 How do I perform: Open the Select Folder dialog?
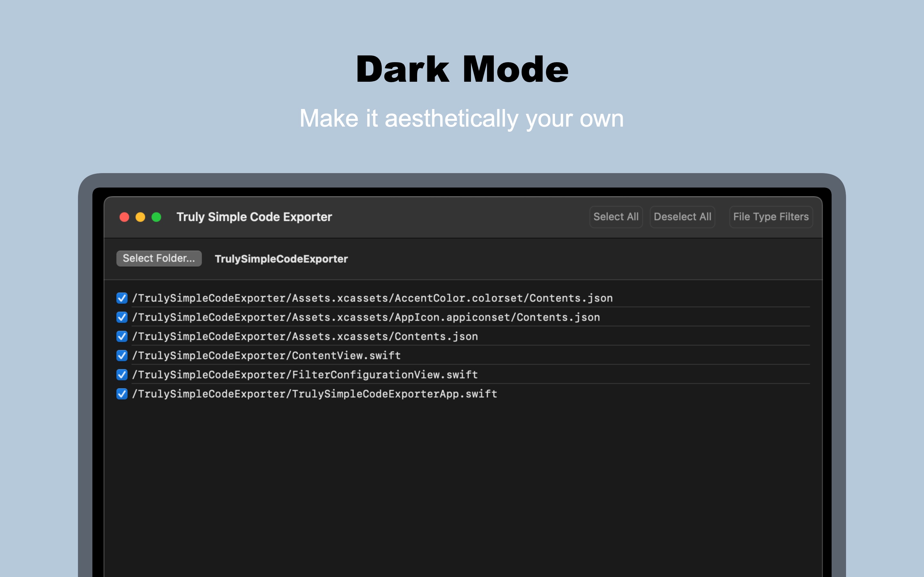[x=159, y=258]
